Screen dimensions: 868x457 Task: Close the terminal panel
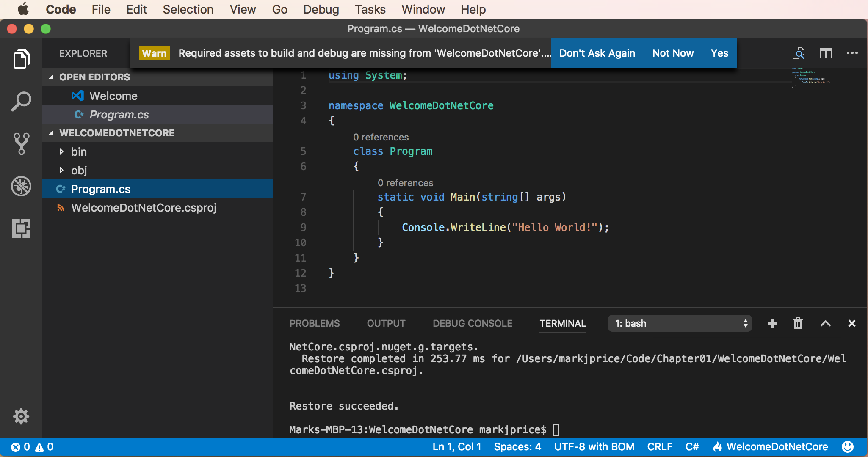[x=852, y=324]
